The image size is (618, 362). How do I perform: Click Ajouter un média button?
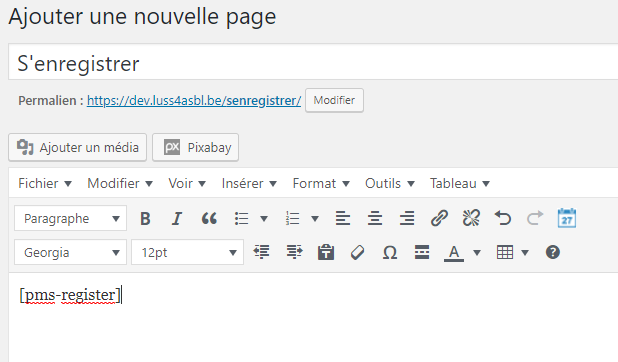tap(77, 147)
